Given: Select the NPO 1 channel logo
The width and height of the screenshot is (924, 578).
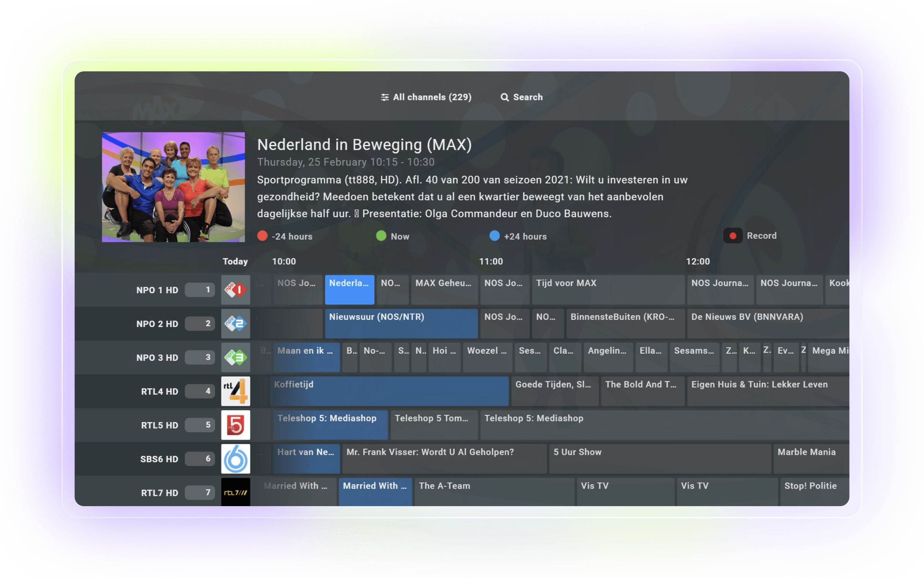Looking at the screenshot, I should tap(236, 290).
